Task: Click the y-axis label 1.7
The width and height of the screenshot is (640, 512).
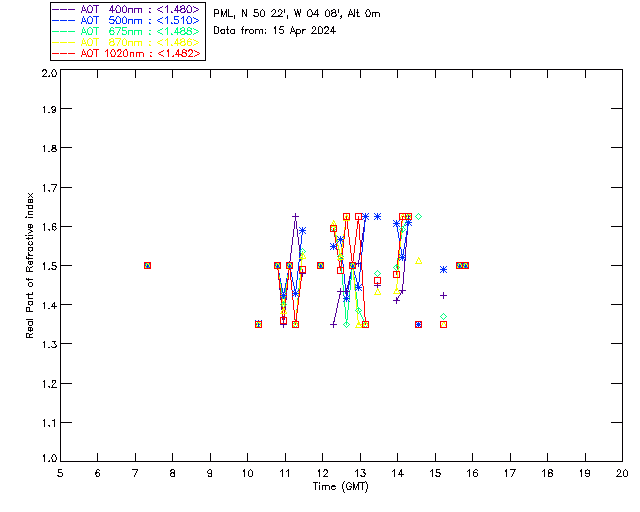Action: tap(49, 188)
